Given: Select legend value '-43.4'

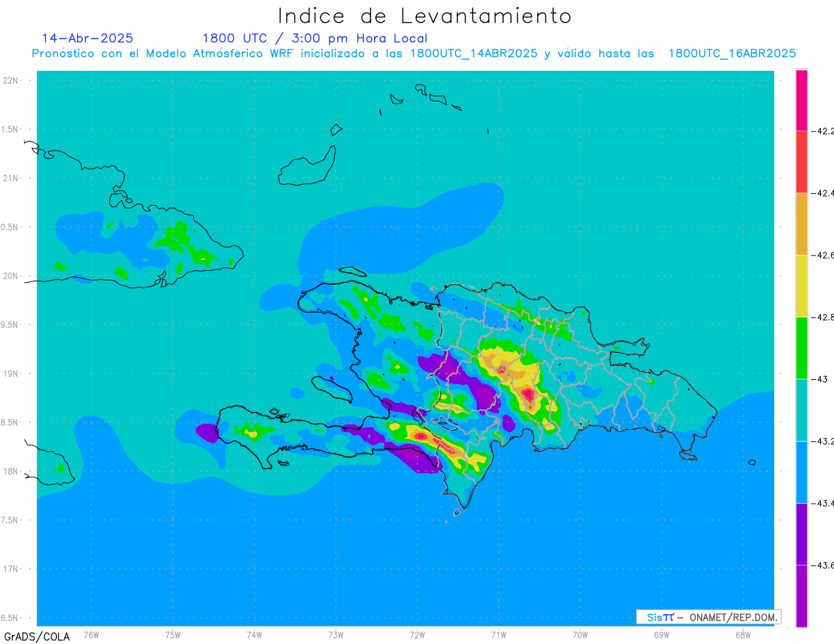Looking at the screenshot, I should pyautogui.click(x=823, y=503).
